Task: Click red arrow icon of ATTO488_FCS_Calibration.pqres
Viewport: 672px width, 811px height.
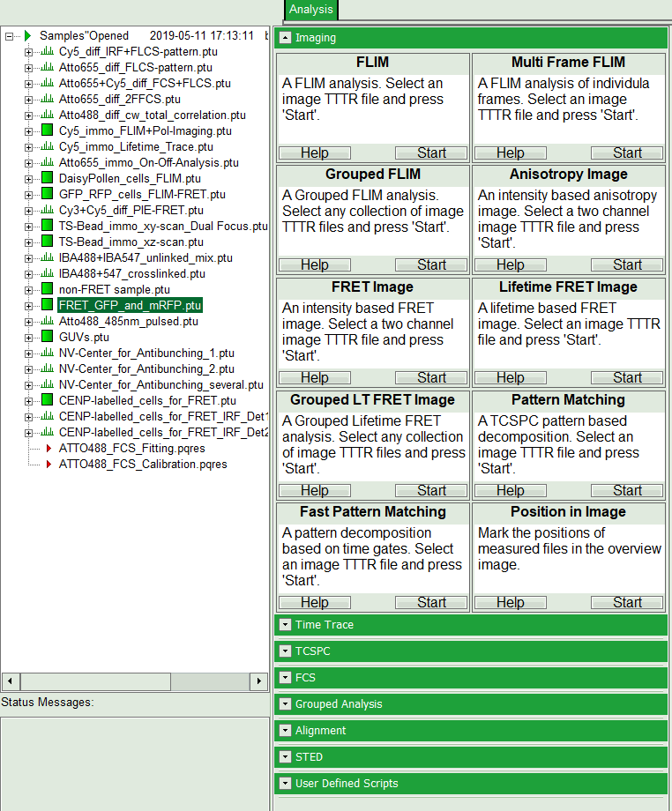Action: [49, 464]
